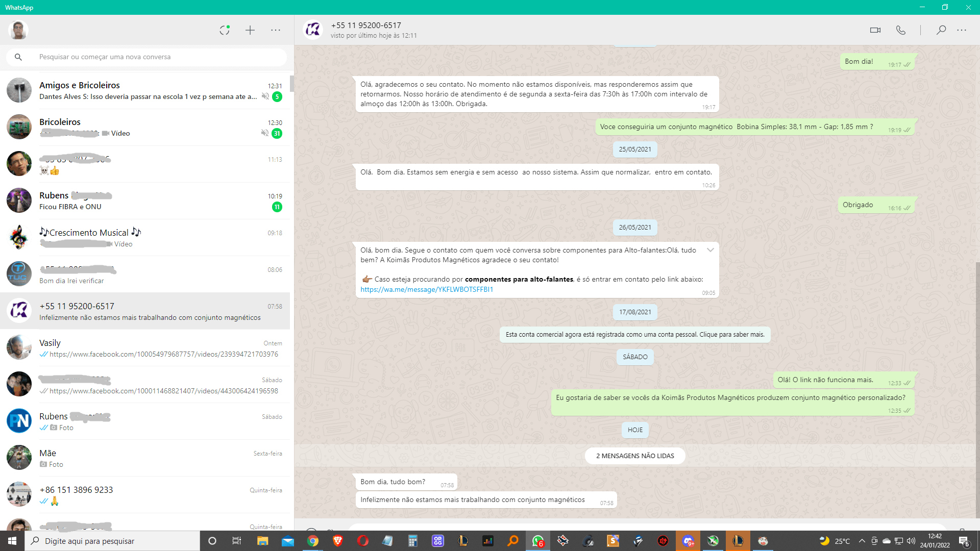This screenshot has height=551, width=980.
Task: Open the Windows Start menu
Action: pyautogui.click(x=12, y=541)
